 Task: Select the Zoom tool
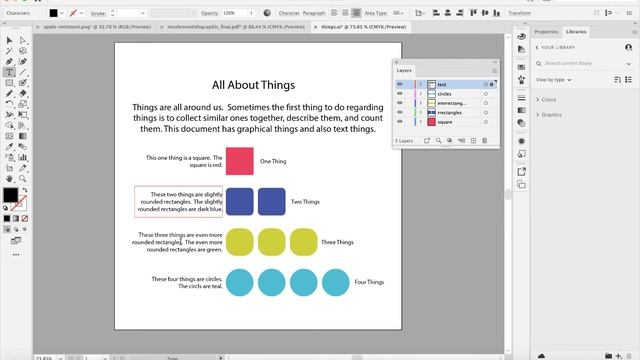point(23,179)
